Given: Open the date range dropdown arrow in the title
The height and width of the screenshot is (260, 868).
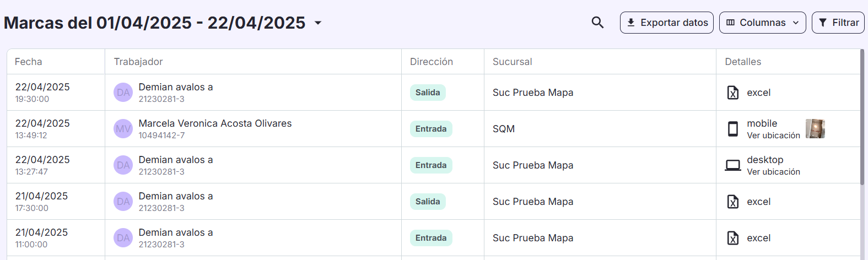Looking at the screenshot, I should tap(318, 23).
